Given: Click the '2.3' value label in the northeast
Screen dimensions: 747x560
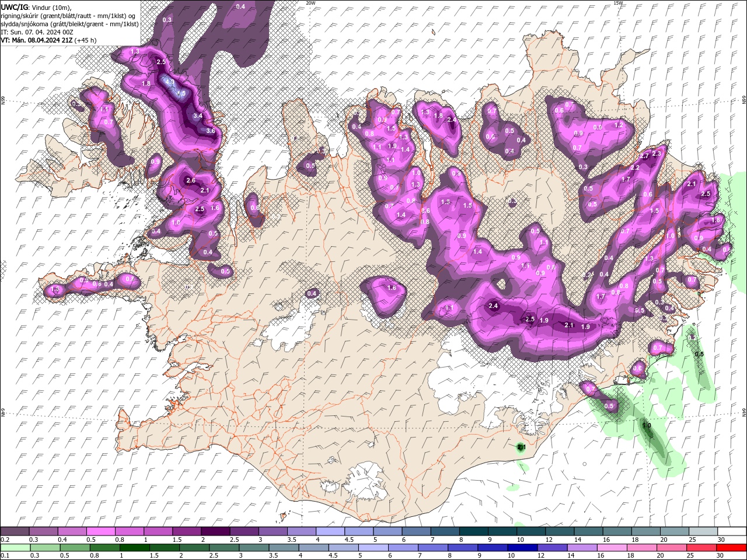Looking at the screenshot, I should click(657, 153).
